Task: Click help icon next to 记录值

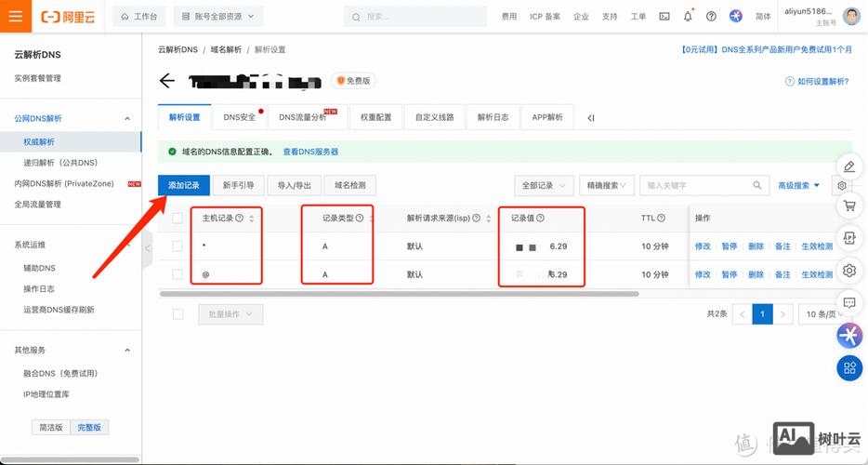Action: [540, 218]
